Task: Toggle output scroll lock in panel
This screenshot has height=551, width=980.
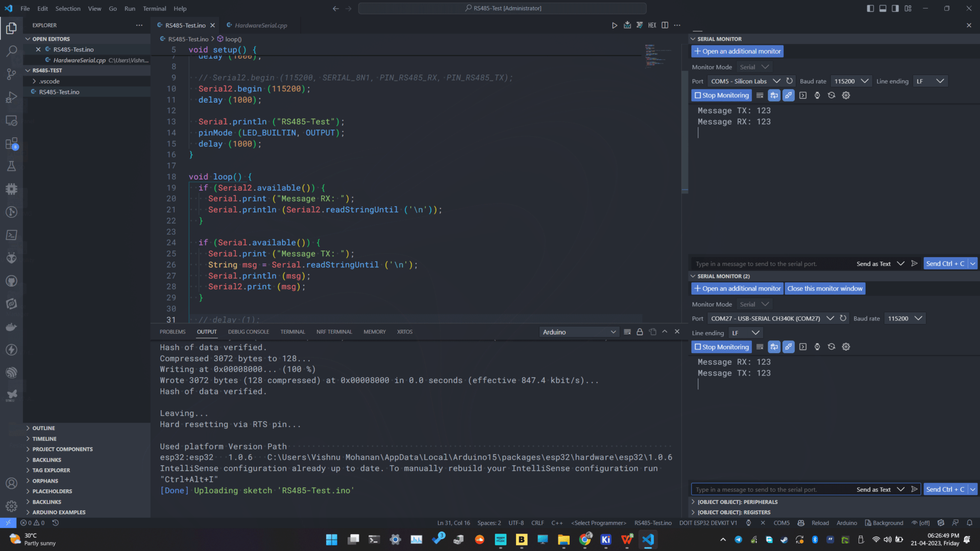Action: [x=640, y=332]
